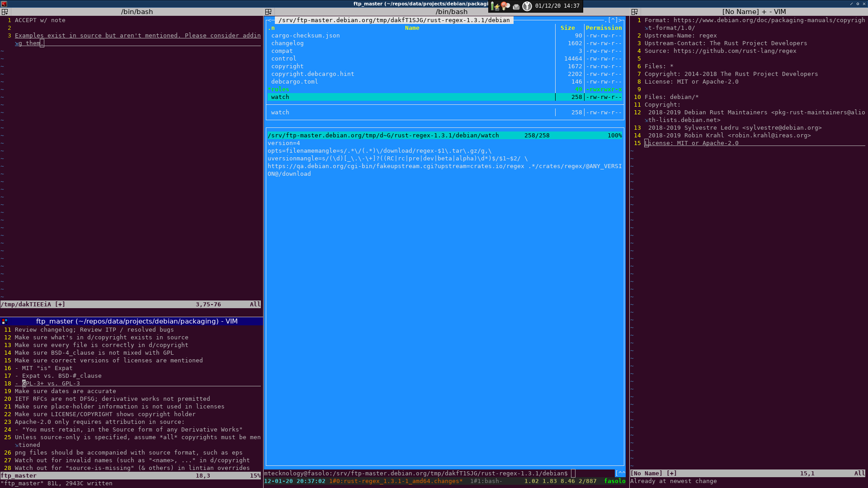Click the .n sort-order indicator in file panel

pyautogui.click(x=271, y=28)
